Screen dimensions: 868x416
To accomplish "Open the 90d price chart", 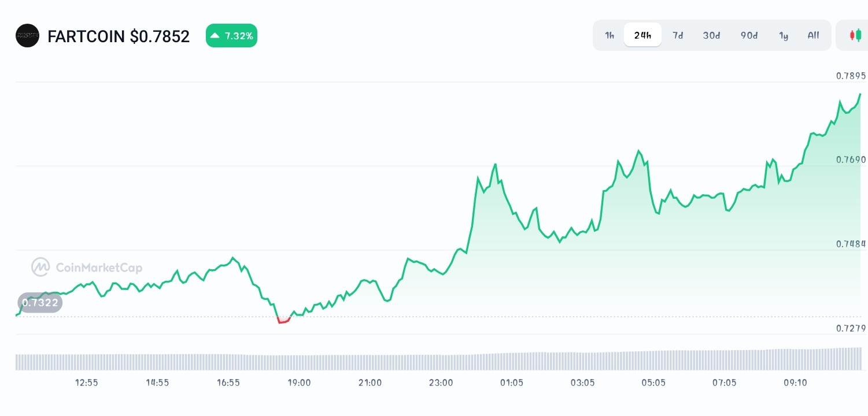I will [749, 35].
